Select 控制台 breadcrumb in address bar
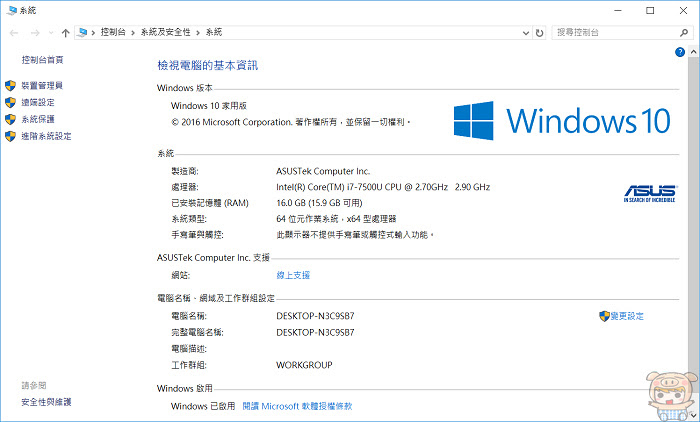This screenshot has height=422, width=700. point(113,32)
